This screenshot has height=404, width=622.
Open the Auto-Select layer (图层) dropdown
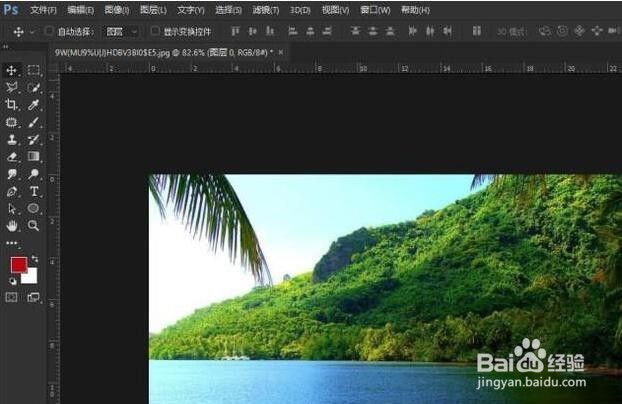[121, 31]
